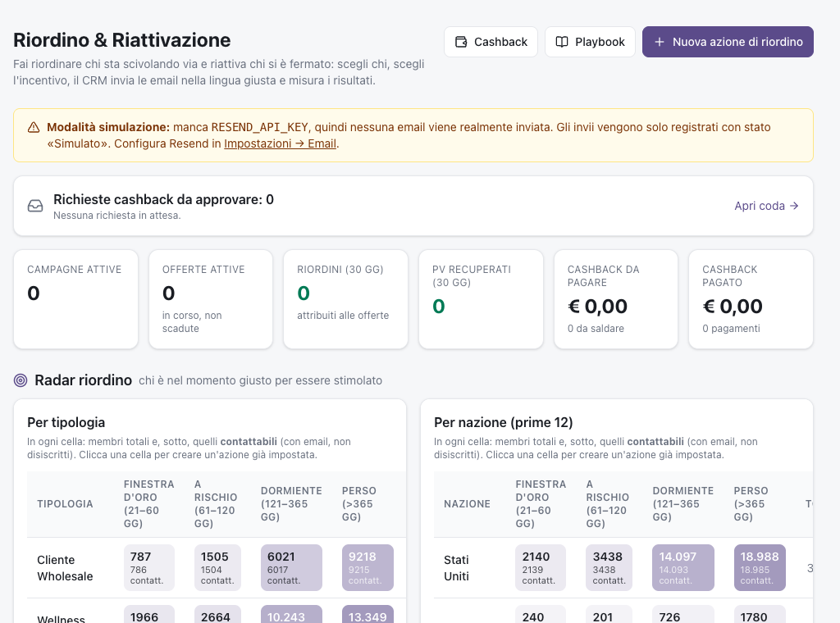Click Stati Uniti Dormiente cell 14.097
840x623 pixels.
click(683, 568)
